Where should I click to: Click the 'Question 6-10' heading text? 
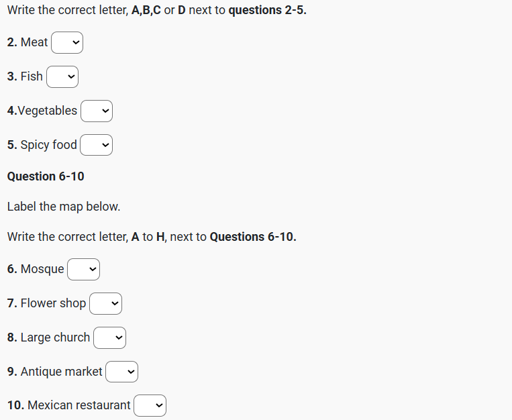click(46, 176)
